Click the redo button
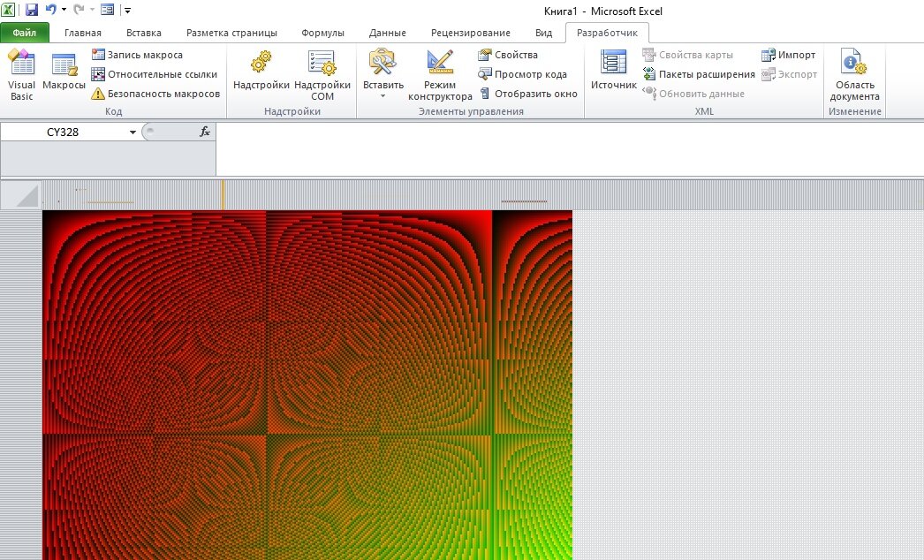The width and height of the screenshot is (924, 560). click(79, 10)
